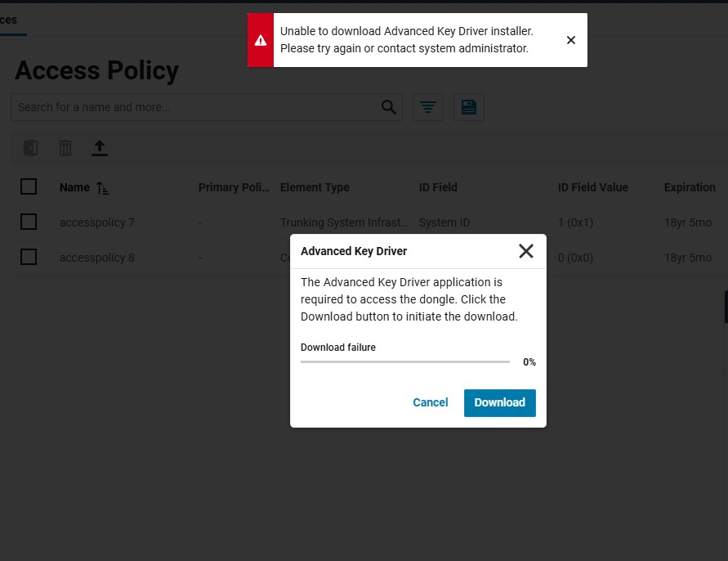Click the red warning triangle icon
Screen dimensions: 728x561
tap(261, 40)
